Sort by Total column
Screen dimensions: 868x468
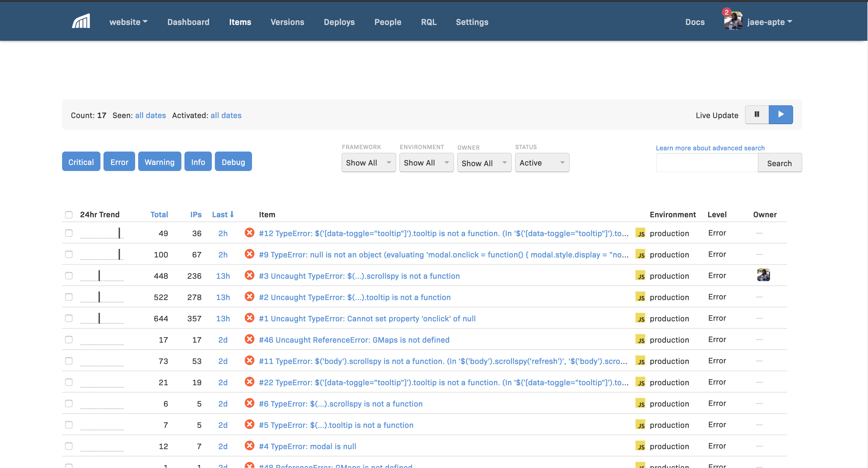click(x=159, y=214)
